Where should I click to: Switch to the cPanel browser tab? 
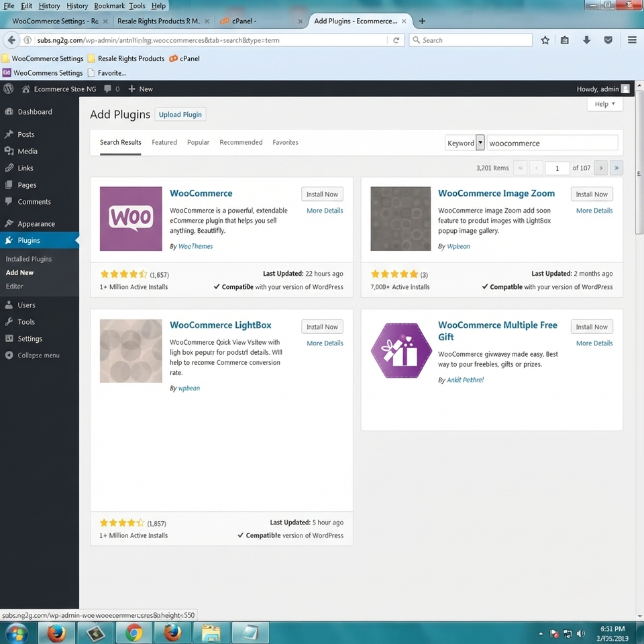[261, 21]
